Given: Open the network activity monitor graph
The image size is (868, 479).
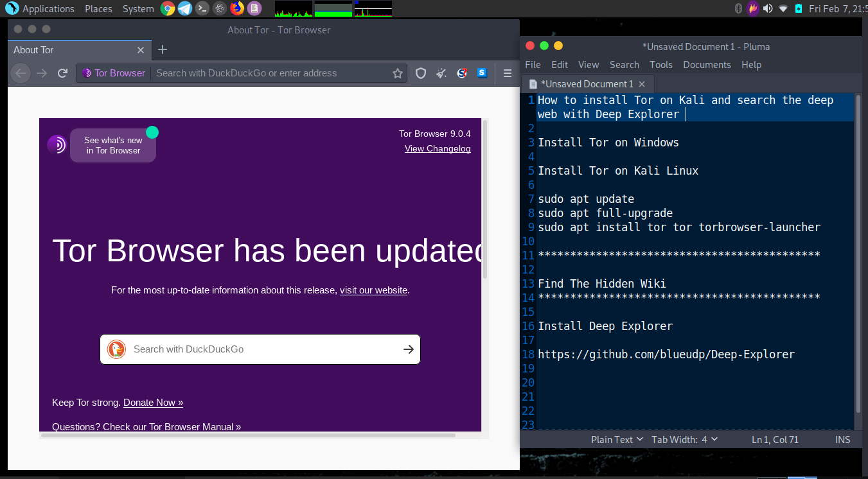Looking at the screenshot, I should 373,8.
